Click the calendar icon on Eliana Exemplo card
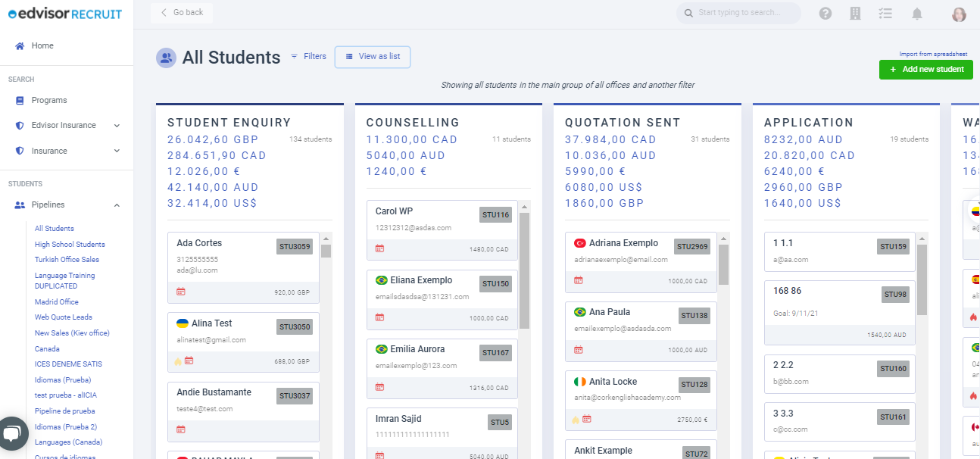 coord(379,318)
